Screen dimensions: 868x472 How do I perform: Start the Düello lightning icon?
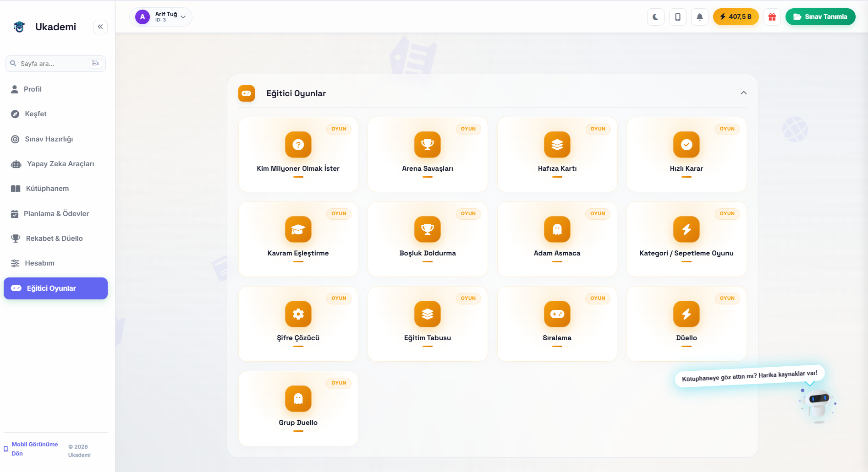pyautogui.click(x=687, y=314)
